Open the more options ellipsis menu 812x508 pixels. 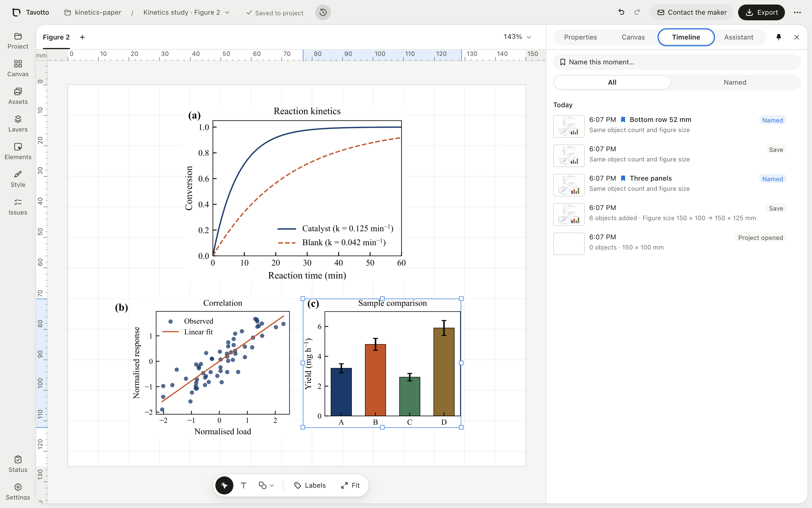[797, 12]
